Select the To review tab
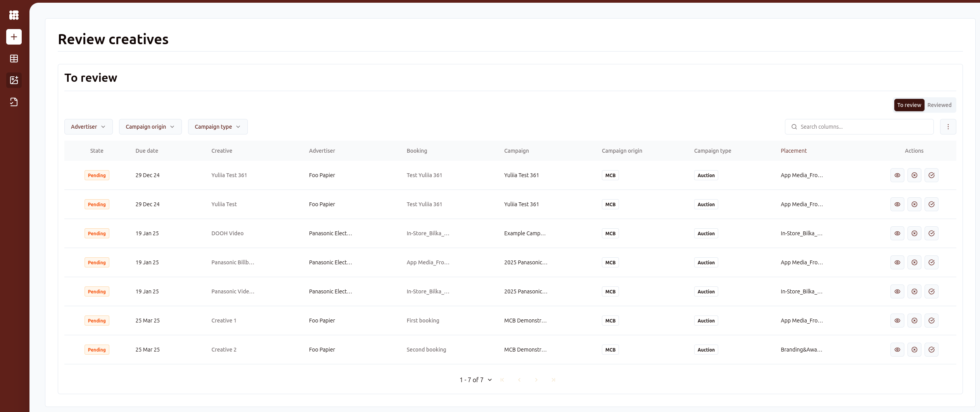980x412 pixels. click(x=909, y=105)
